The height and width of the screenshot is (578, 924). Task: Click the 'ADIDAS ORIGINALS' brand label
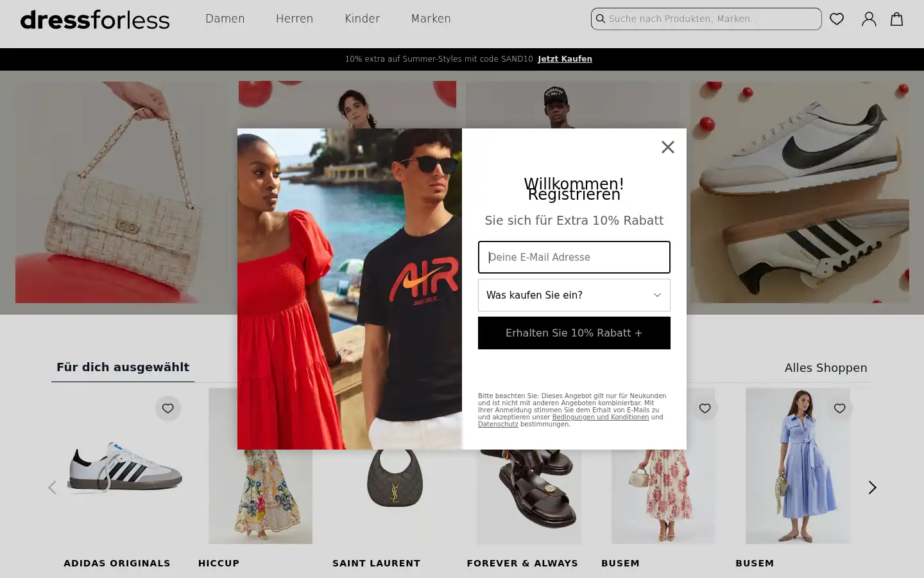click(117, 563)
